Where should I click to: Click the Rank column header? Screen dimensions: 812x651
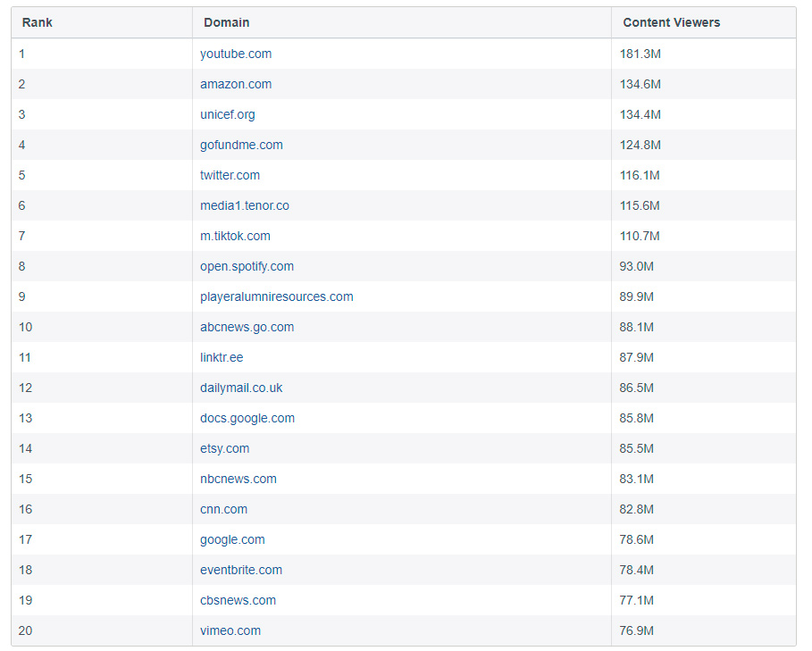coord(38,22)
